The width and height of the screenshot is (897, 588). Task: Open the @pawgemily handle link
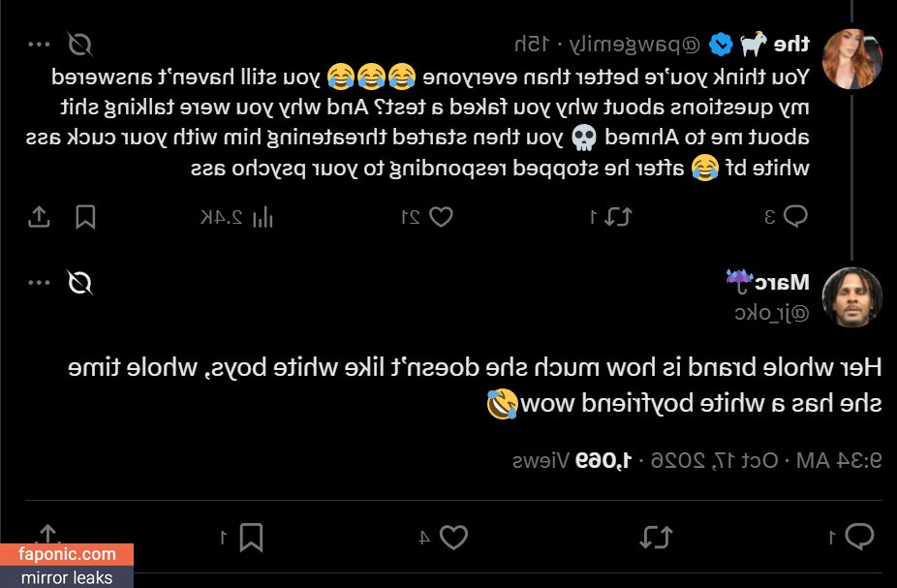[634, 44]
